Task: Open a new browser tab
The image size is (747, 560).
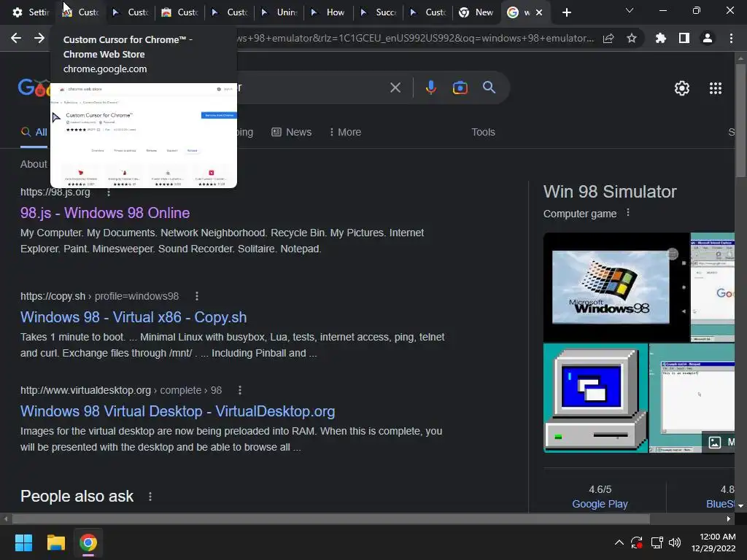Action: [566, 12]
